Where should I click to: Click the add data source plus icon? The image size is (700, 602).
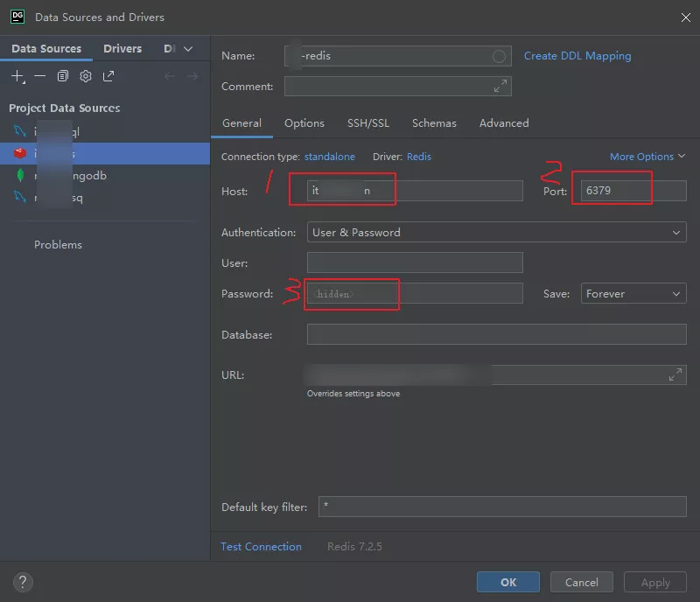tap(17, 76)
